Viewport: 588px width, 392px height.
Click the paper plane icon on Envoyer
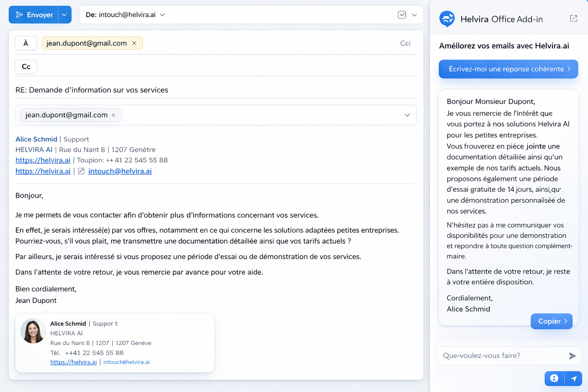tap(20, 15)
